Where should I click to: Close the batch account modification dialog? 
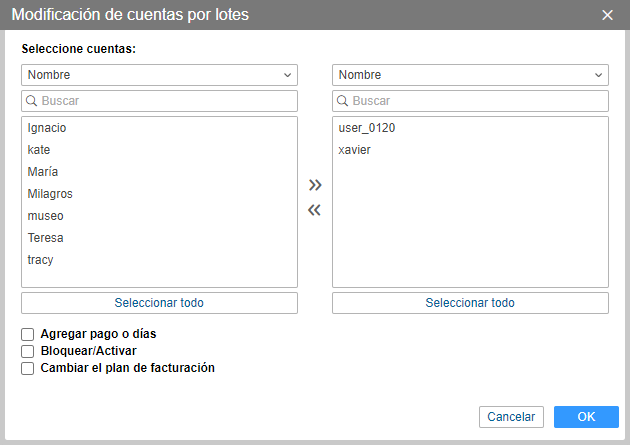[607, 15]
